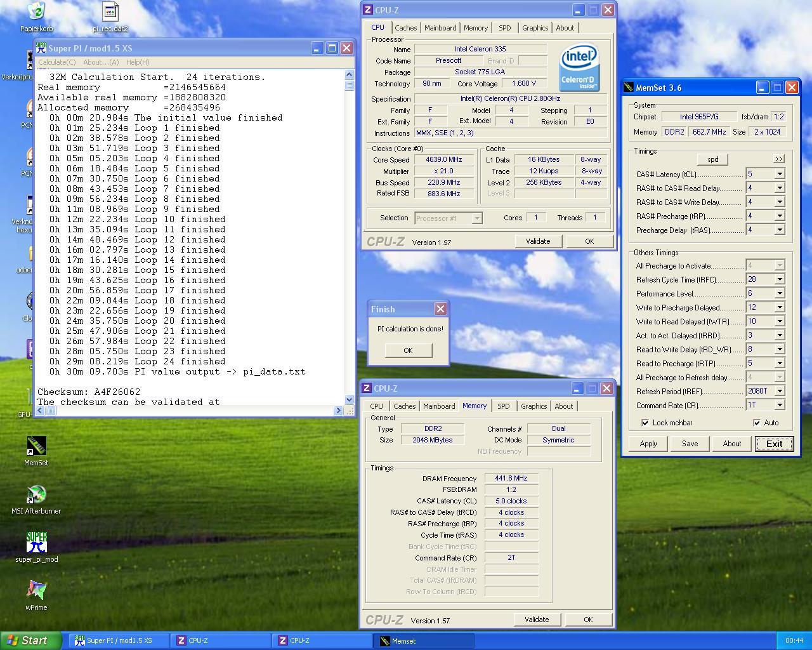Click the system tray clock 00:44
The height and width of the screenshot is (650, 812).
tap(794, 640)
